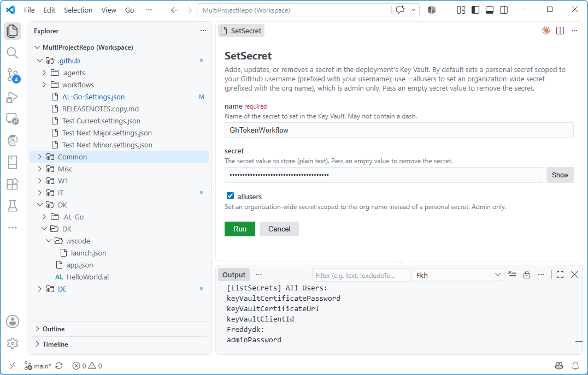Screen dimensions: 588x375
Task: Show the secret value
Action: [x=560, y=175]
